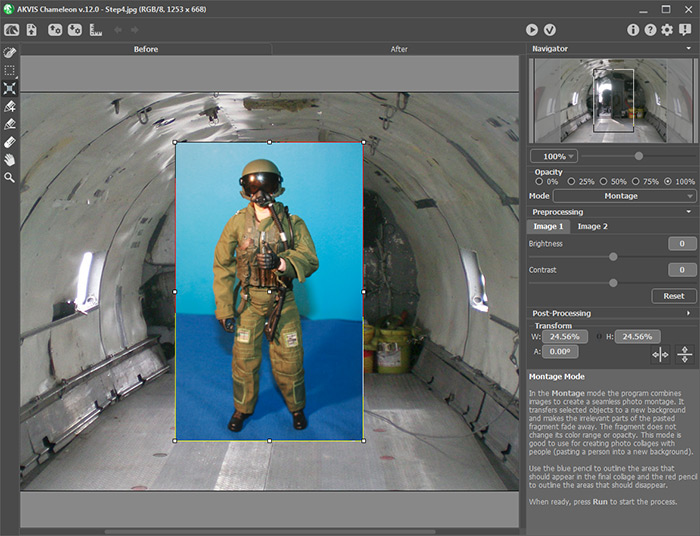Image resolution: width=700 pixels, height=536 pixels.
Task: Flip fragment vertically icon
Action: click(x=684, y=355)
